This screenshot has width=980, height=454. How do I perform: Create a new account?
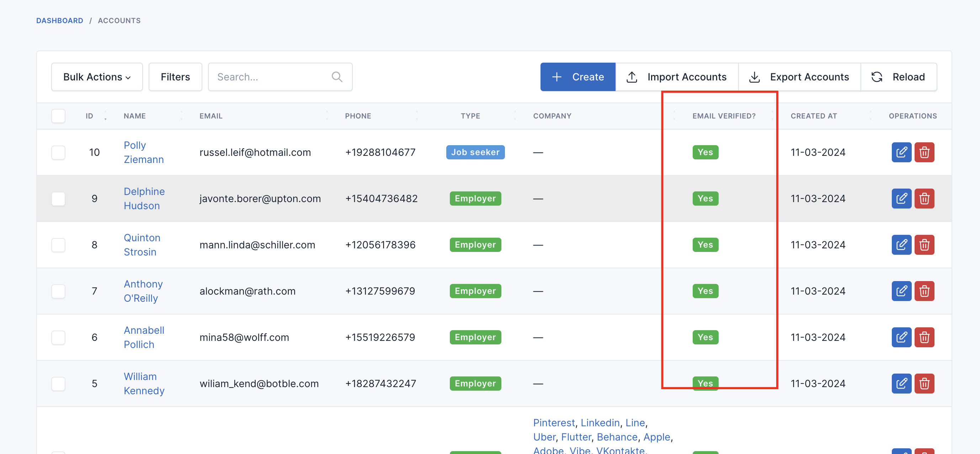pyautogui.click(x=577, y=77)
